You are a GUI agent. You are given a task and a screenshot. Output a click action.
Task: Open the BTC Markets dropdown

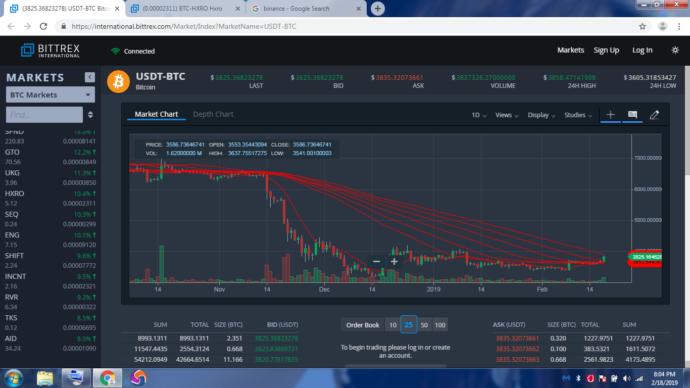(x=50, y=95)
